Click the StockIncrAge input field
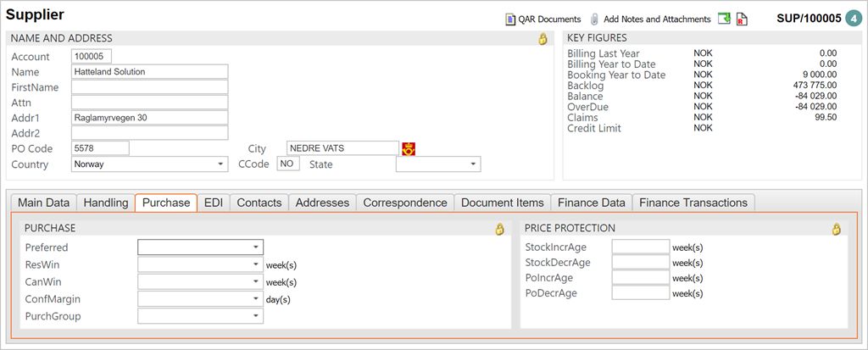This screenshot has height=350, width=868. 640,247
